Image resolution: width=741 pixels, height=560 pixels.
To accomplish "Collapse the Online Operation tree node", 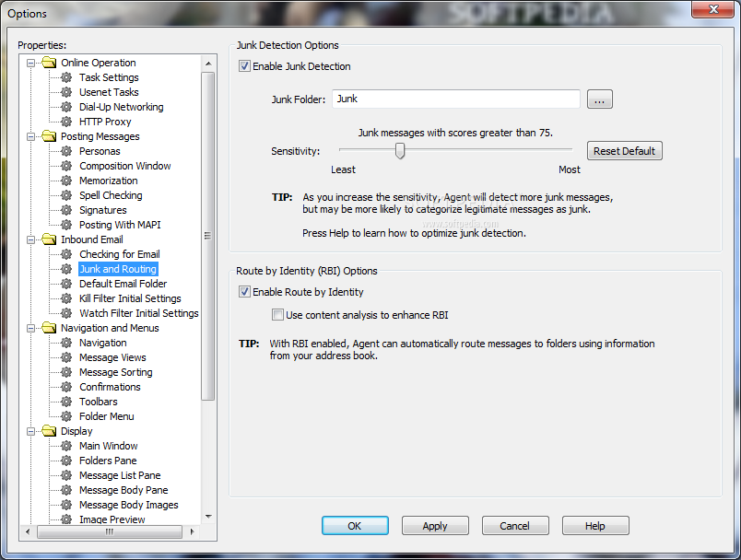I will click(x=30, y=63).
